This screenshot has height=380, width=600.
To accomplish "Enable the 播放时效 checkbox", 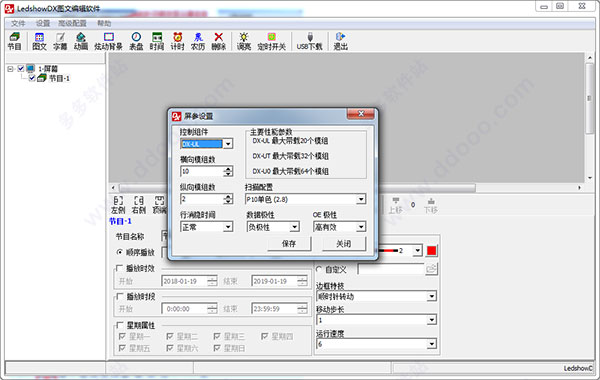I will pos(119,268).
